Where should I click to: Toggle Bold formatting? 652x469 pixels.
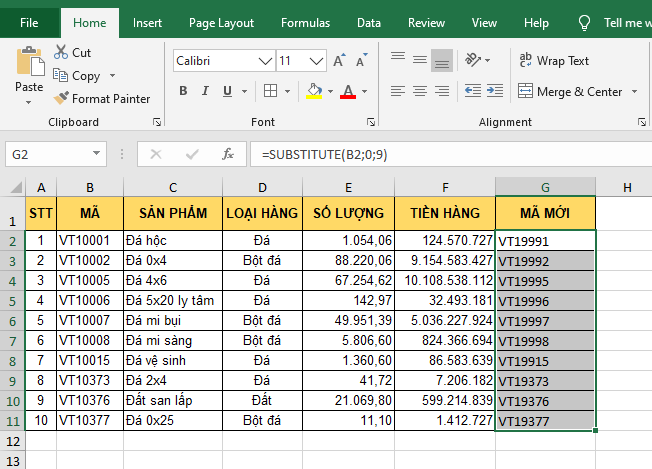click(x=183, y=92)
